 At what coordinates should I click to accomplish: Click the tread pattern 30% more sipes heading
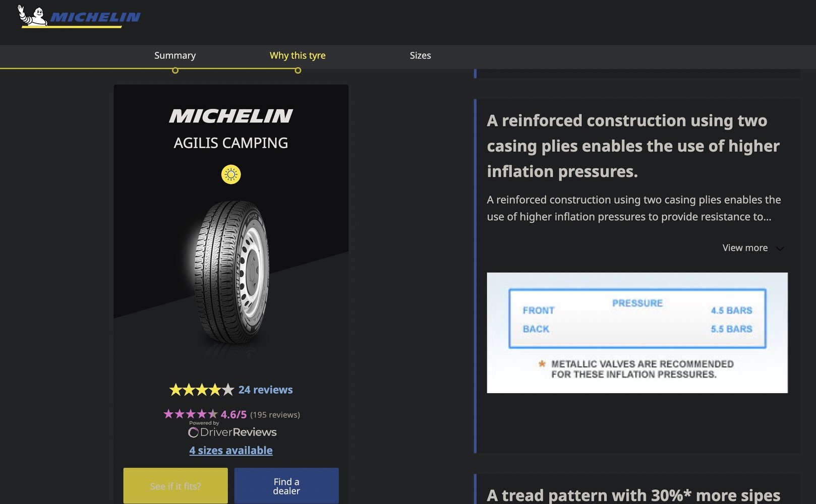pos(633,495)
